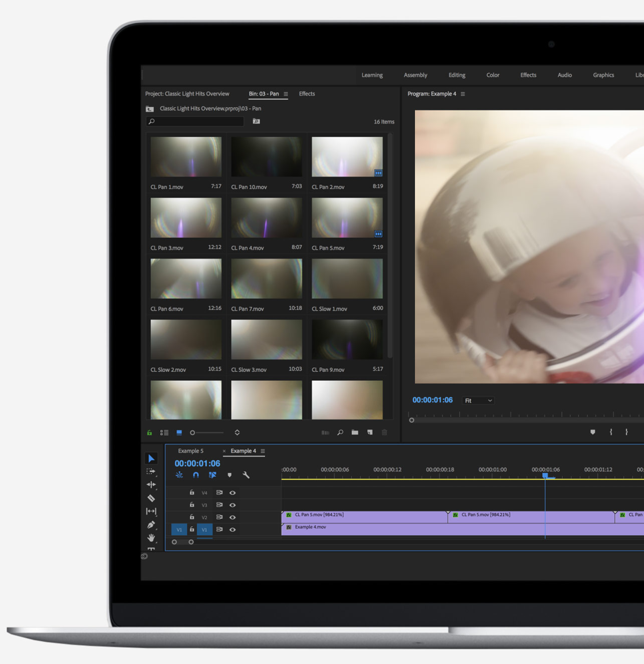
Task: Add Marker in Program monitor
Action: (x=593, y=432)
